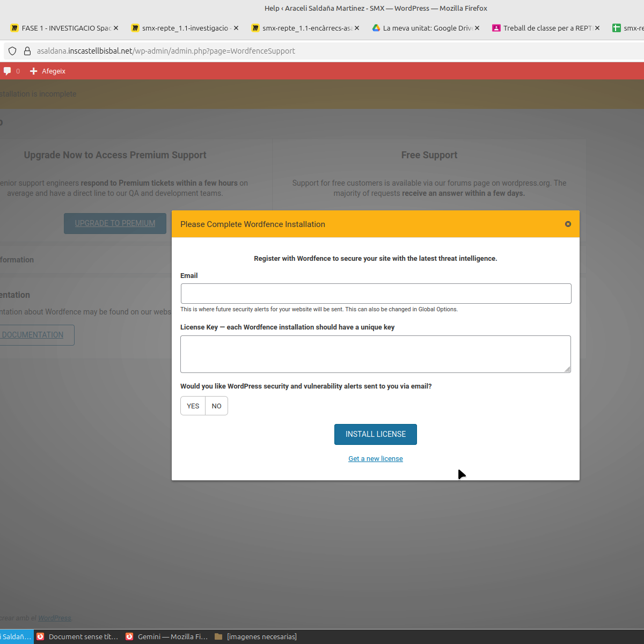Switch to Treball de classe tab
Viewport: 644px width, 644px height.
(x=542, y=28)
